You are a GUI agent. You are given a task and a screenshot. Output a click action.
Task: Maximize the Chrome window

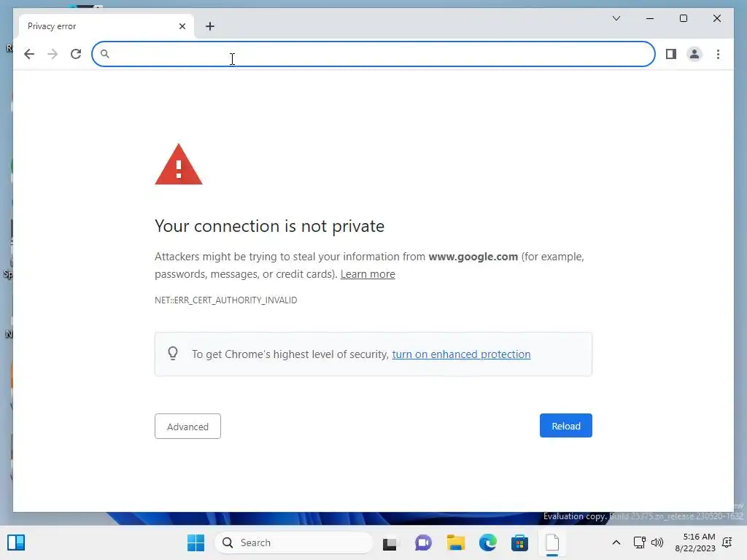coord(683,18)
